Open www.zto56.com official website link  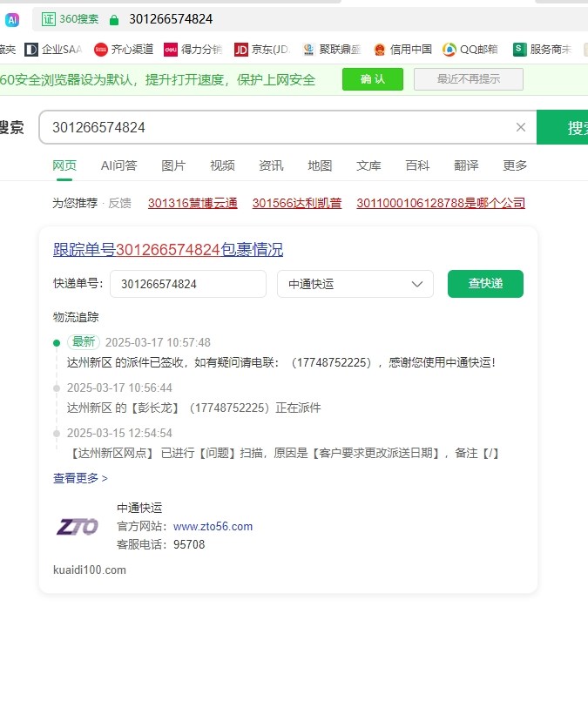[213, 527]
